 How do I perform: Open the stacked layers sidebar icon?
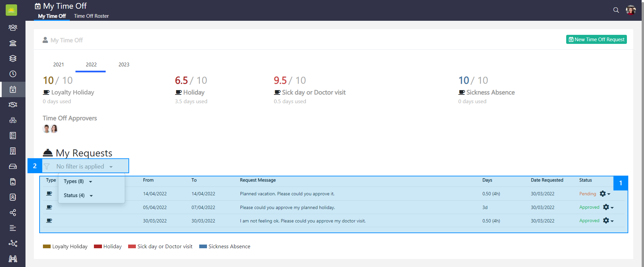pyautogui.click(x=13, y=58)
